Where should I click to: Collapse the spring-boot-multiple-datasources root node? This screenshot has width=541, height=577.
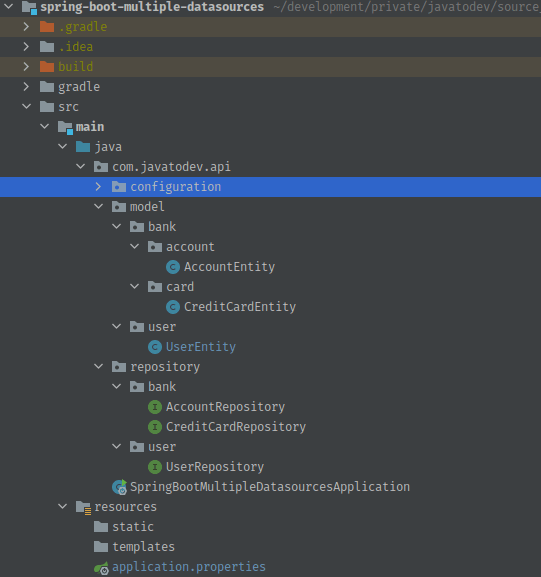(x=8, y=6)
